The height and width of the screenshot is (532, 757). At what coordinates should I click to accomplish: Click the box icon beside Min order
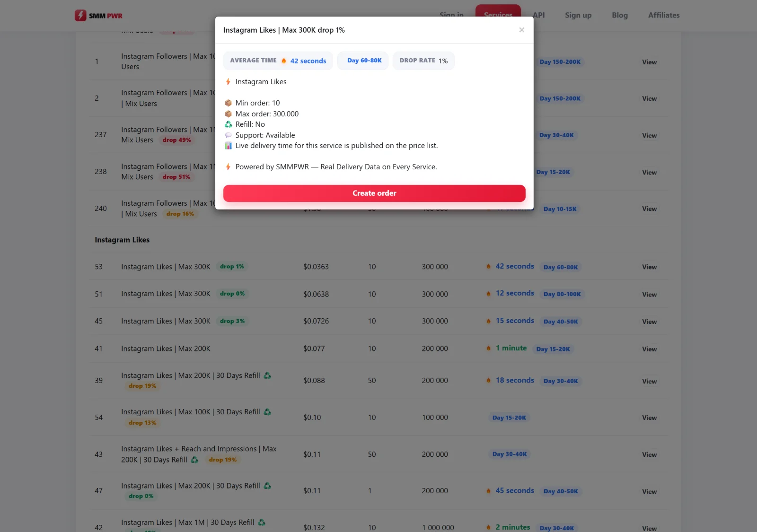coord(228,103)
